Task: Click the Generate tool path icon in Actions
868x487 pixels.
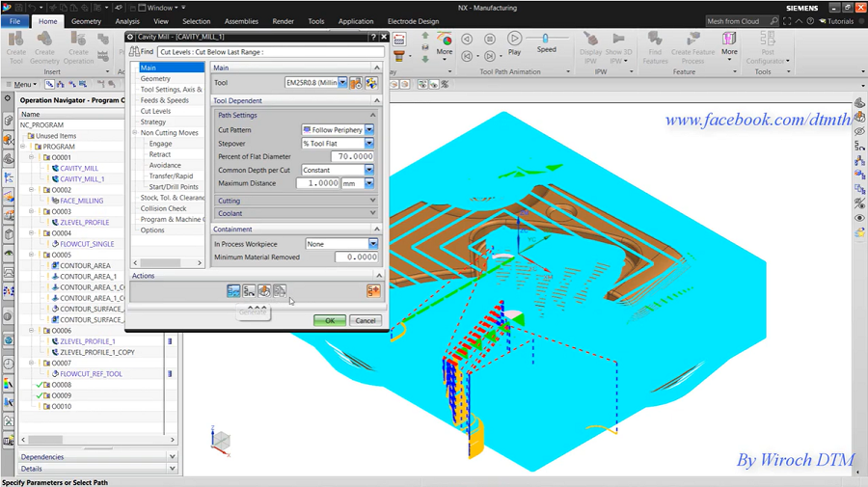Action: coord(233,290)
